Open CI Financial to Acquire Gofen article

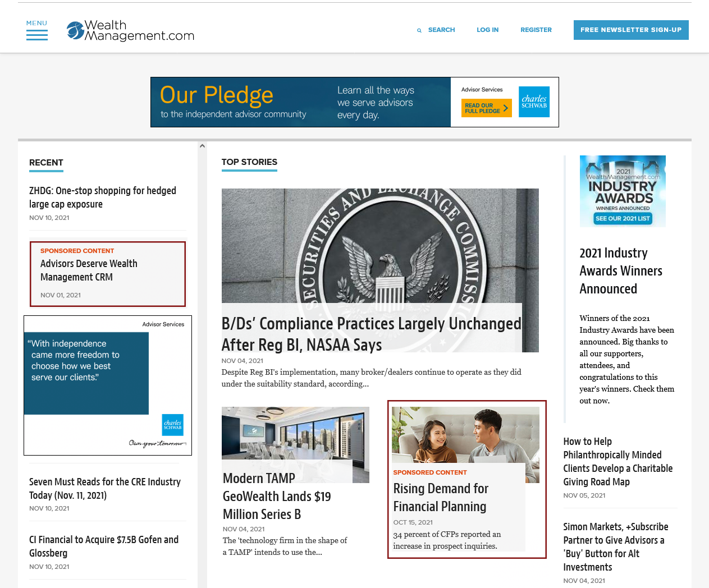(104, 546)
